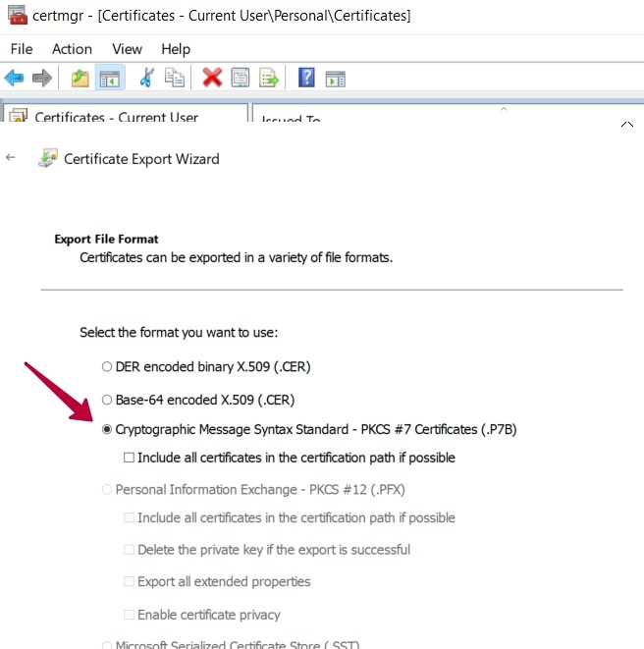Image resolution: width=644 pixels, height=649 pixels.
Task: Go back using the wizard's back arrow
Action: tap(11, 158)
